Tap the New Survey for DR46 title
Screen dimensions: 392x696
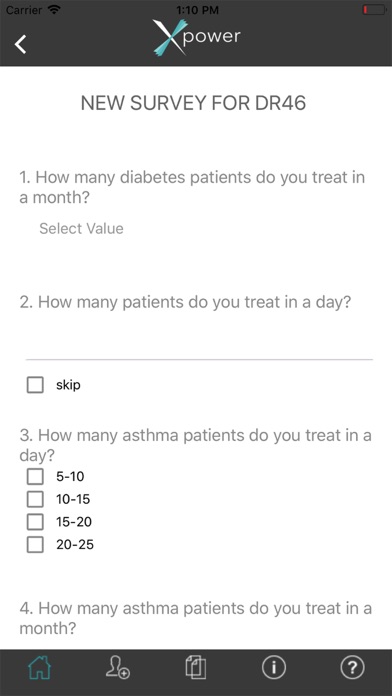pos(194,103)
